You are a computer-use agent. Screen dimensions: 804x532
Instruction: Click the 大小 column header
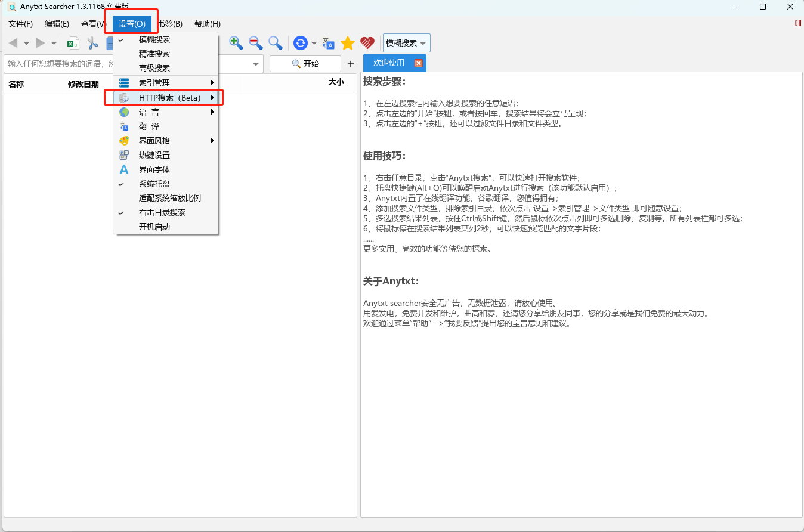pyautogui.click(x=336, y=83)
